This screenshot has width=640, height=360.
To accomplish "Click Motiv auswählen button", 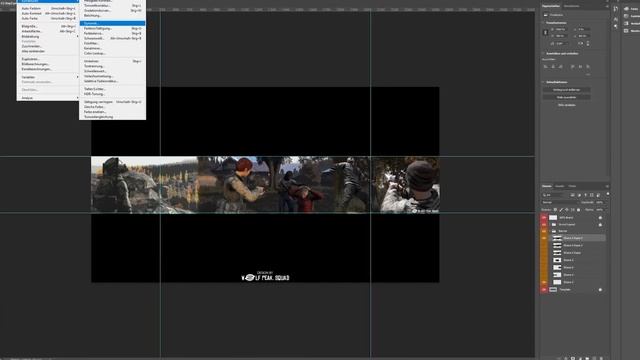I will (567, 97).
